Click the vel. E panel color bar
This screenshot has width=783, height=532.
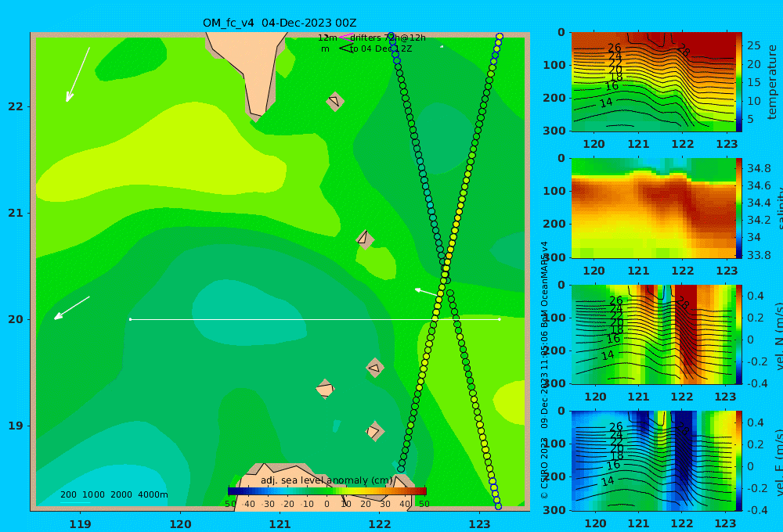pos(739,461)
